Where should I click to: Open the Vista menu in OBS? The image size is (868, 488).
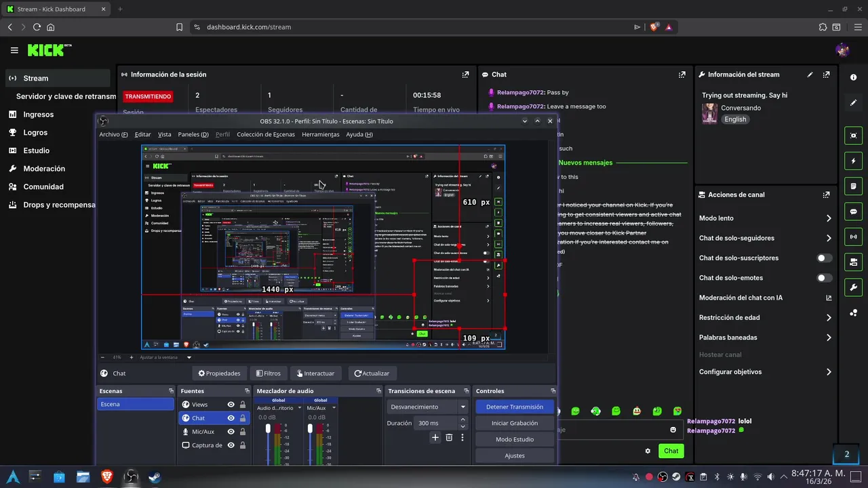tap(165, 134)
